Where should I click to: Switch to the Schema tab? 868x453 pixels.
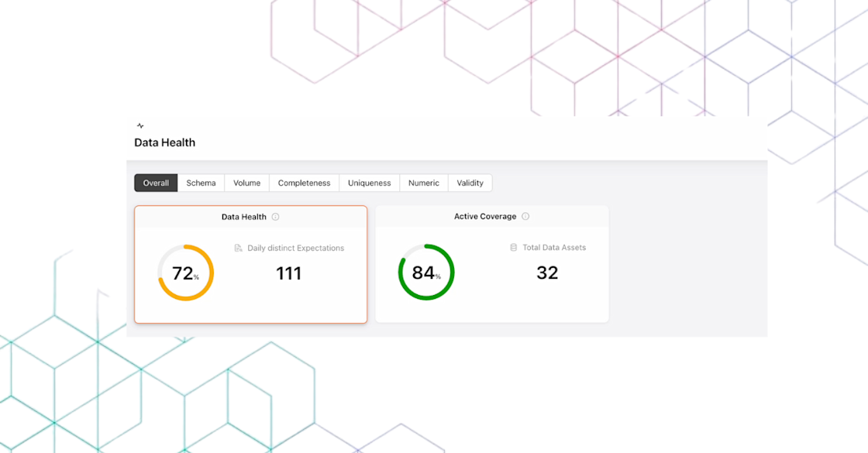coord(201,183)
